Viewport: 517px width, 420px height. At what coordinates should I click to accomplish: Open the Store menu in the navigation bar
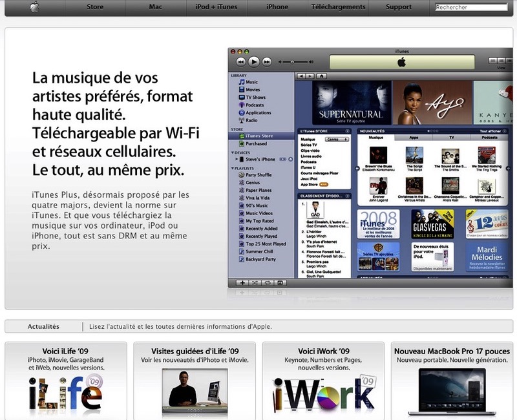pyautogui.click(x=95, y=7)
